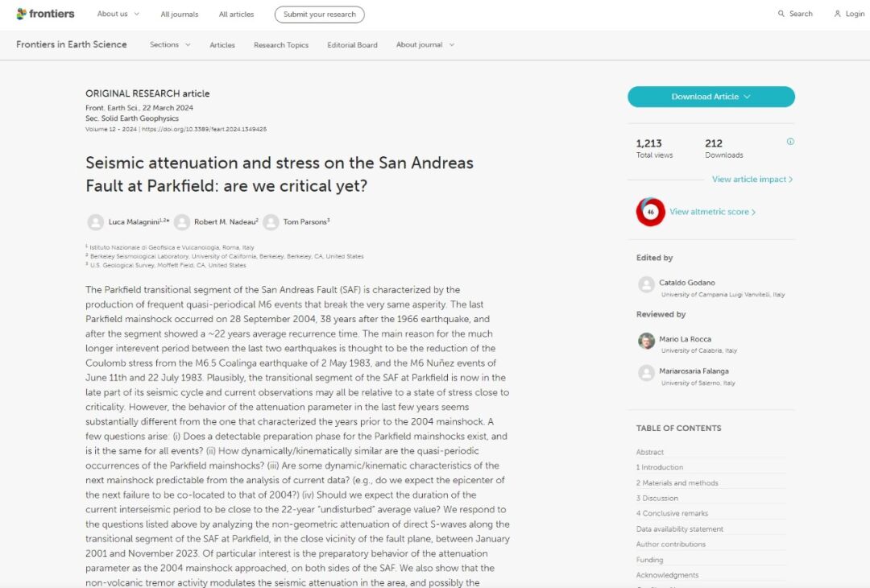Image resolution: width=870 pixels, height=588 pixels.
Task: Click the article metrics info icon
Action: click(790, 142)
